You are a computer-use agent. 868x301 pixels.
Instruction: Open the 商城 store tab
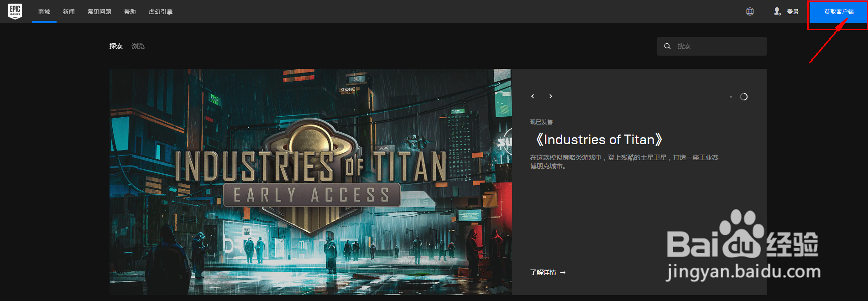pos(44,12)
